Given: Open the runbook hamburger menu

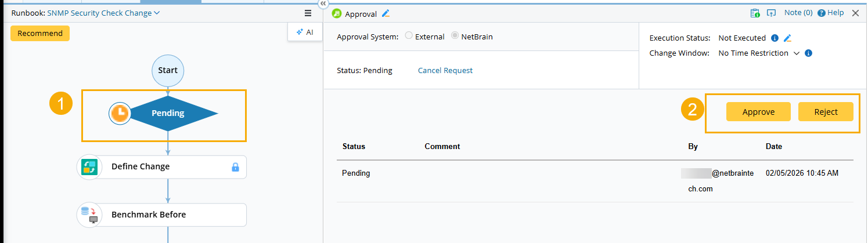Looking at the screenshot, I should (308, 13).
